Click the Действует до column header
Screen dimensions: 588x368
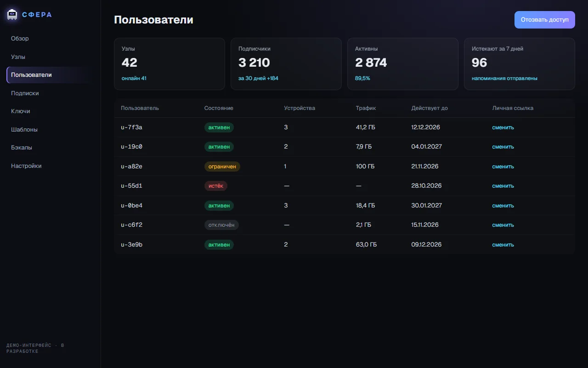430,108
